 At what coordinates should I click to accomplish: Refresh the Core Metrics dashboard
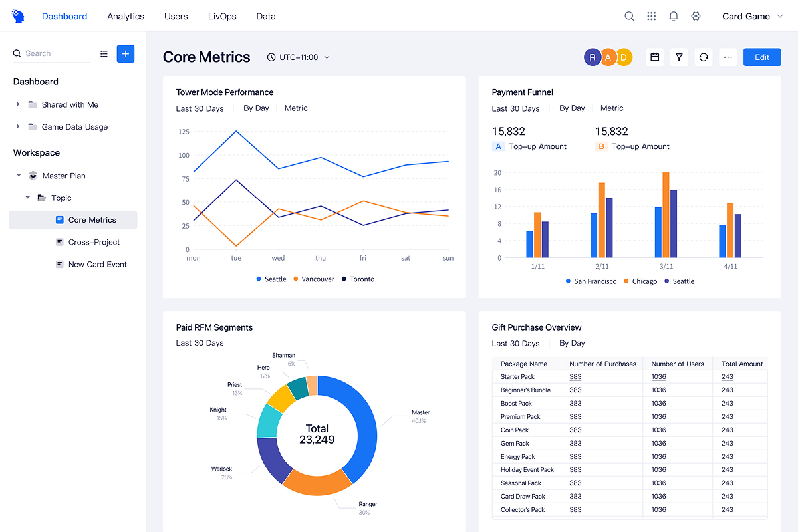[x=704, y=57]
